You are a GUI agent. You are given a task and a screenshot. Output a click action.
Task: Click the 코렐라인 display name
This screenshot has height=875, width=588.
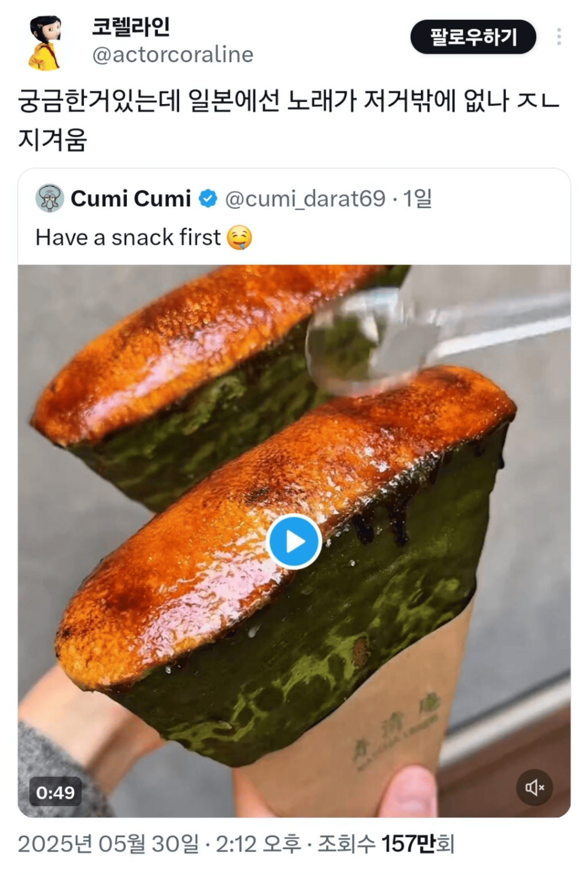[x=131, y=27]
